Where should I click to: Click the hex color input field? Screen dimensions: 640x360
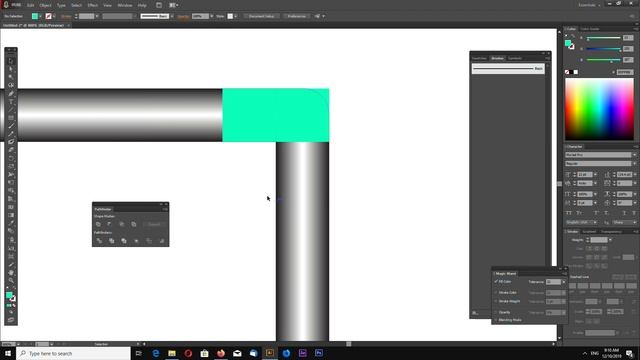pyautogui.click(x=625, y=72)
